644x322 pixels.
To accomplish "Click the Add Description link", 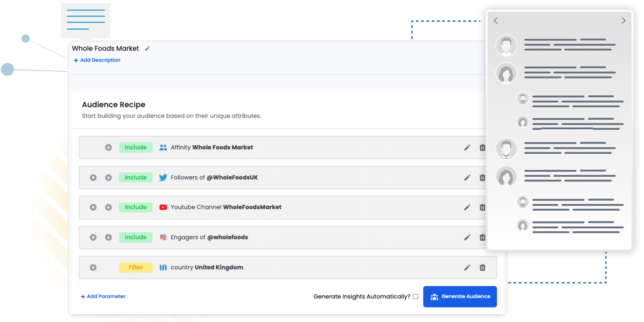I will (97, 60).
